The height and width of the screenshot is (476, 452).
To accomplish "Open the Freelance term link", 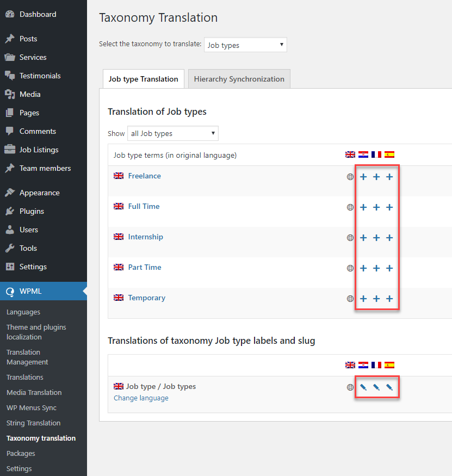I will 144,176.
